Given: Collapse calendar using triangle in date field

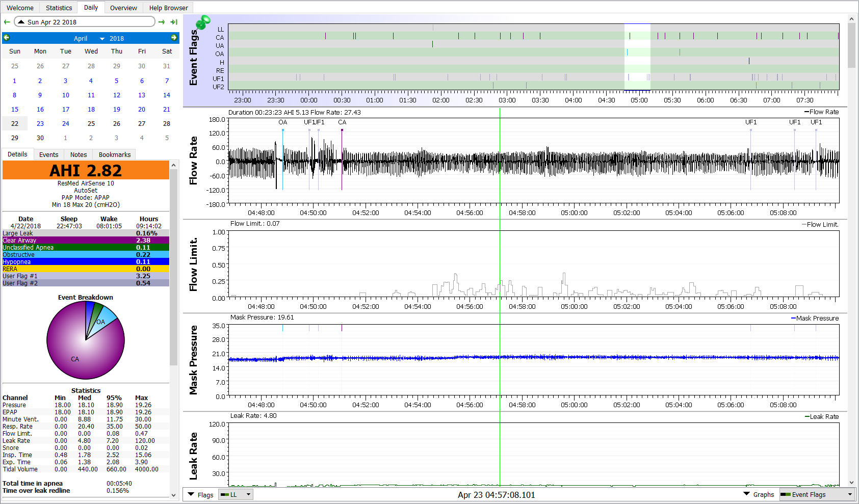Looking at the screenshot, I should (21, 22).
